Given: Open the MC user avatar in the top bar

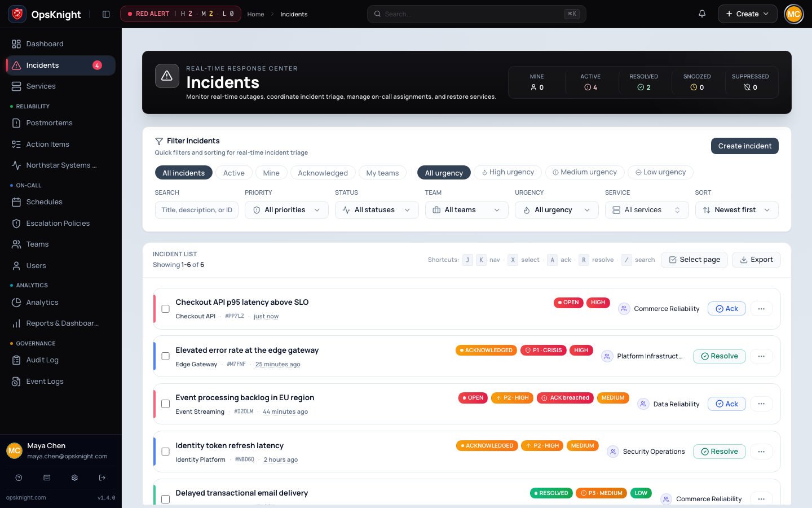Looking at the screenshot, I should [793, 14].
